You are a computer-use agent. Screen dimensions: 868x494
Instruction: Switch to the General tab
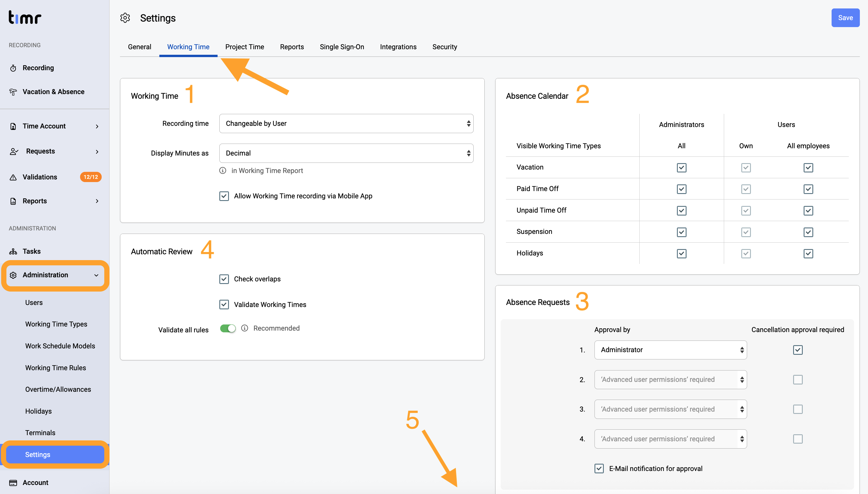(x=140, y=47)
